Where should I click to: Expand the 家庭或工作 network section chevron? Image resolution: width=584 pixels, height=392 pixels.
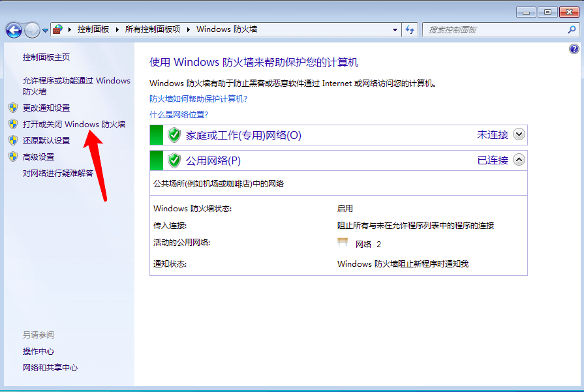pos(519,134)
